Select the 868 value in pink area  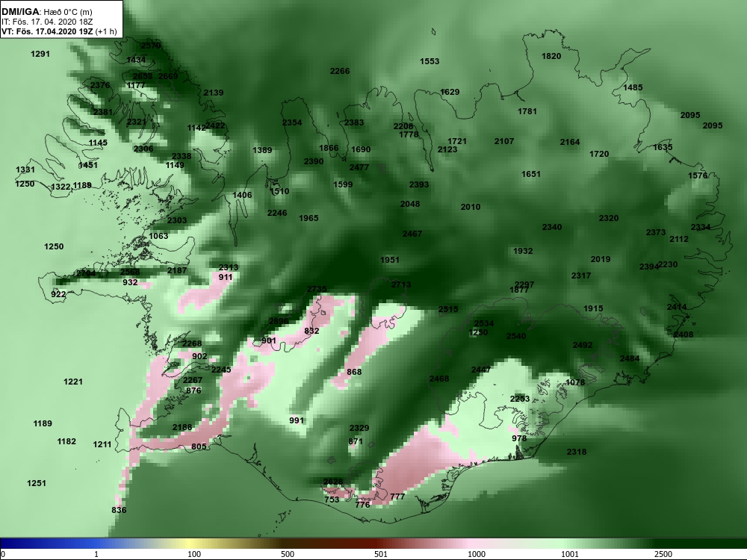click(354, 372)
